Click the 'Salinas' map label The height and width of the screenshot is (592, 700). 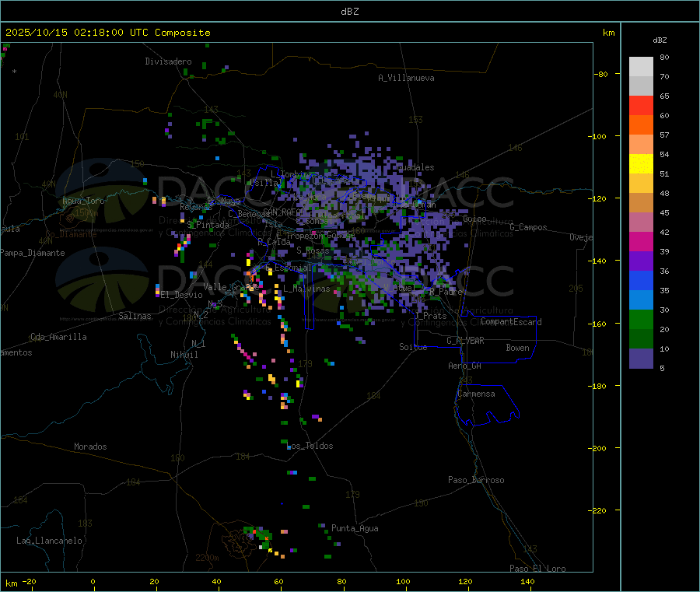pyautogui.click(x=135, y=316)
